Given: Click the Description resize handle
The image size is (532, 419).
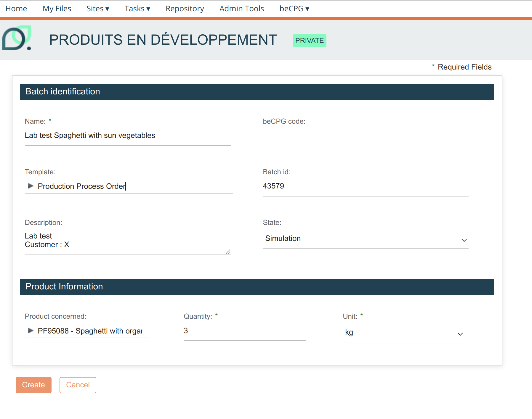Looking at the screenshot, I should (x=228, y=252).
